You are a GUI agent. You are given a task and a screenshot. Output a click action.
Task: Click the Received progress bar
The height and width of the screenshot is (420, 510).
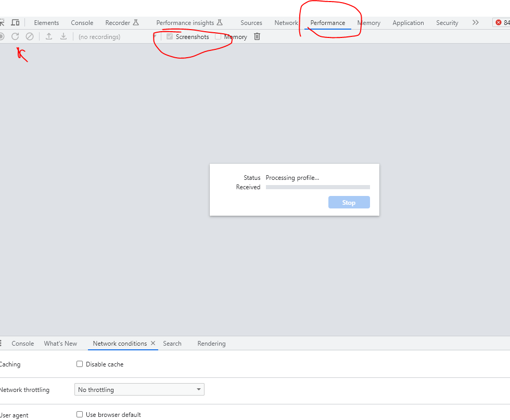[317, 187]
